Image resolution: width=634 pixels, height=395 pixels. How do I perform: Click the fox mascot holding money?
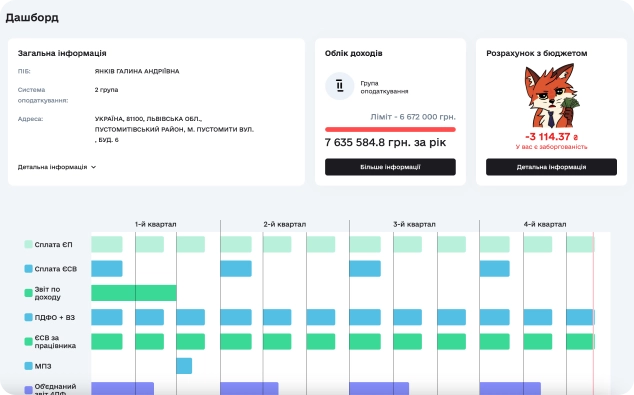551,97
